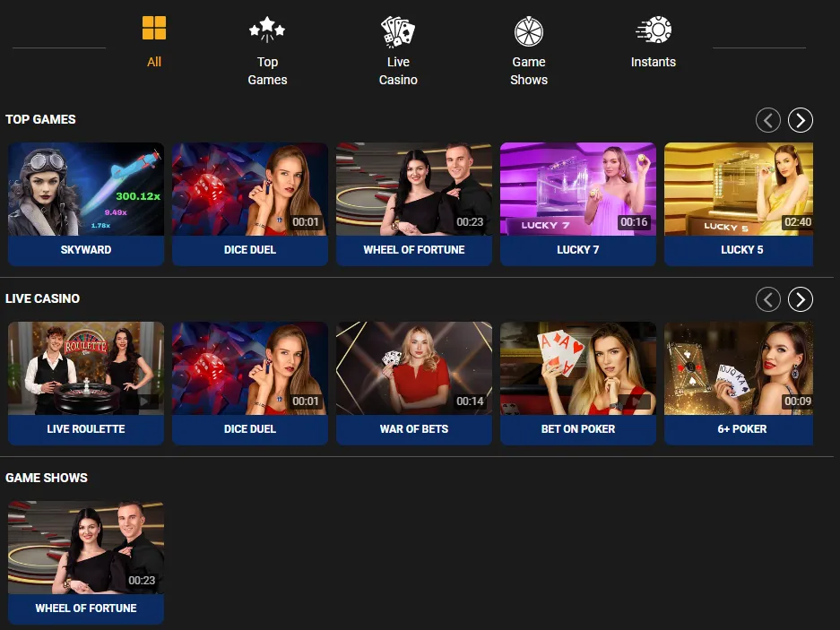
Task: Open the Skyward game thumbnail
Action: (86, 190)
